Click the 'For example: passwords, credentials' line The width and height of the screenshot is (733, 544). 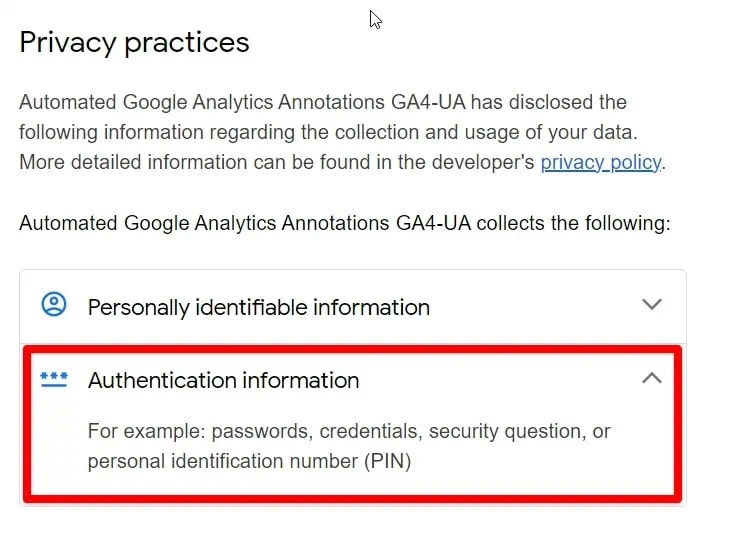coord(349,431)
